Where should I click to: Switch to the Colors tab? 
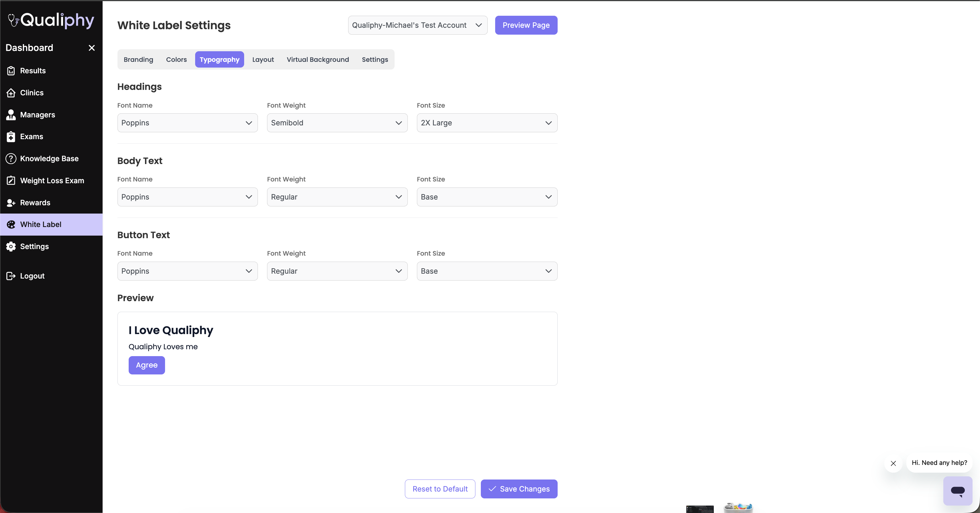(x=177, y=60)
